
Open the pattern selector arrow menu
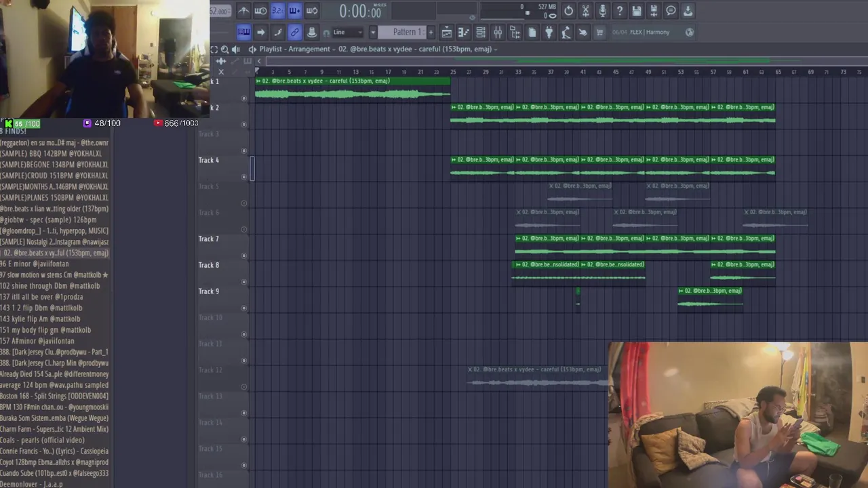point(372,32)
